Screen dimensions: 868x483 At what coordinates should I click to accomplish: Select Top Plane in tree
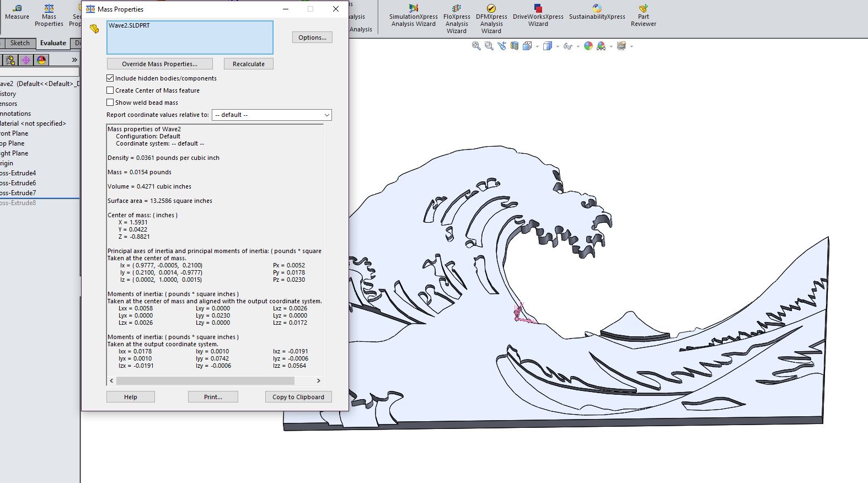[12, 143]
